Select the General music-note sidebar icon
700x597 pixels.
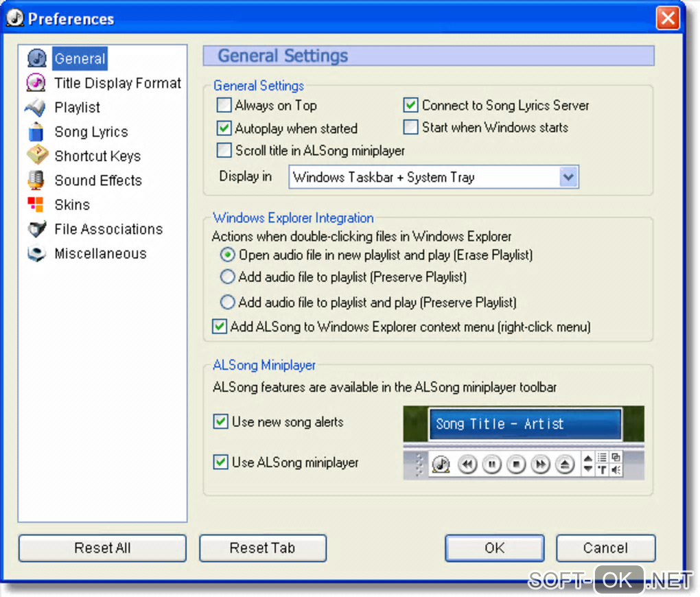(36, 58)
